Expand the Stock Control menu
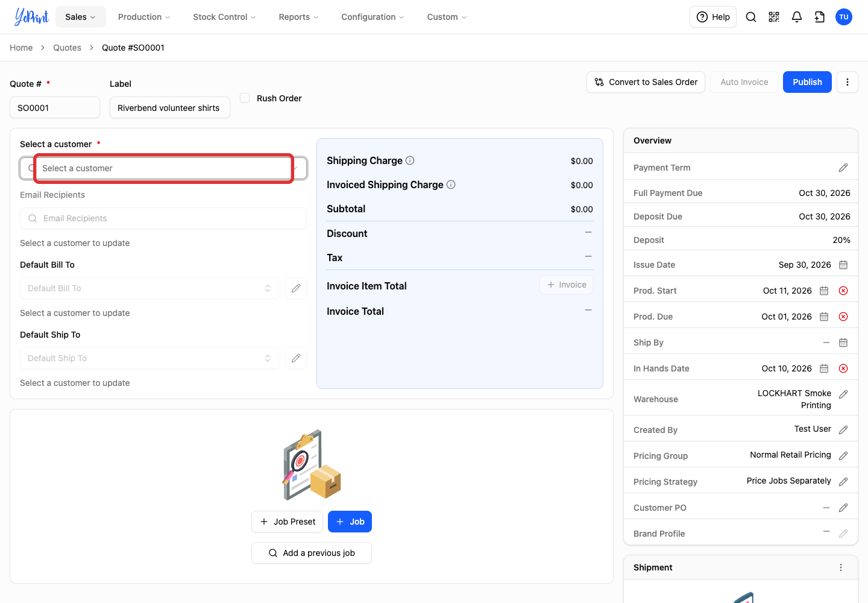The height and width of the screenshot is (603, 868). pos(224,17)
